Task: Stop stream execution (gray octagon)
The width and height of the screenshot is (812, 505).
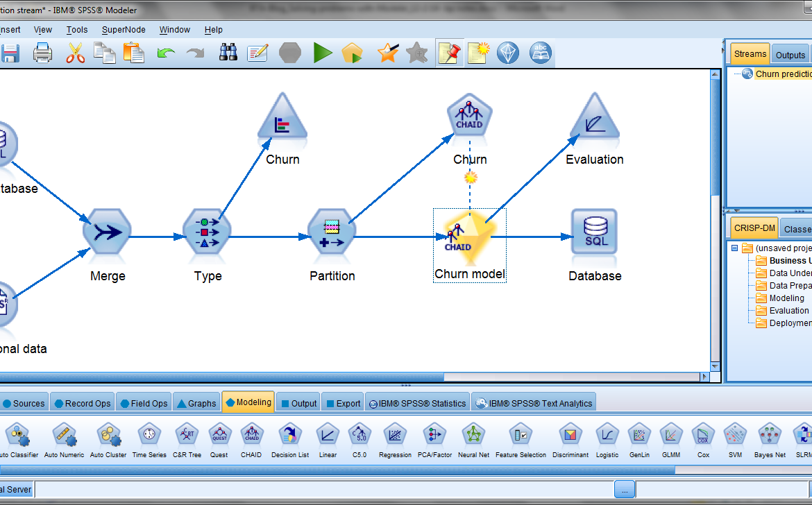Action: 290,53
